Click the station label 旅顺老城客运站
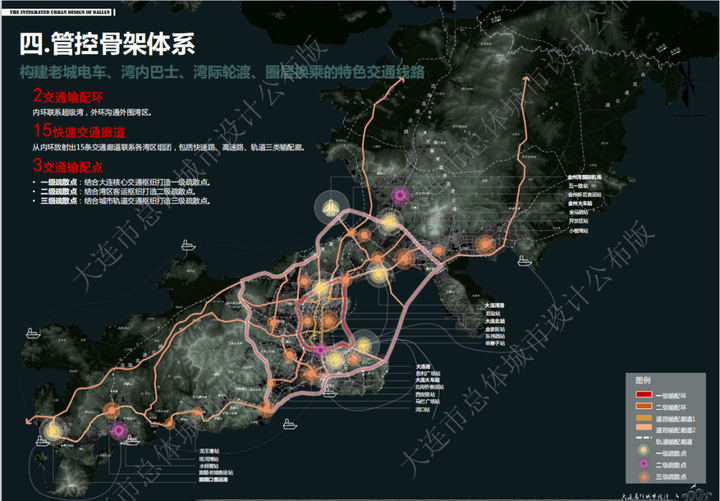Viewport: 720px width, 501px height. point(216,472)
